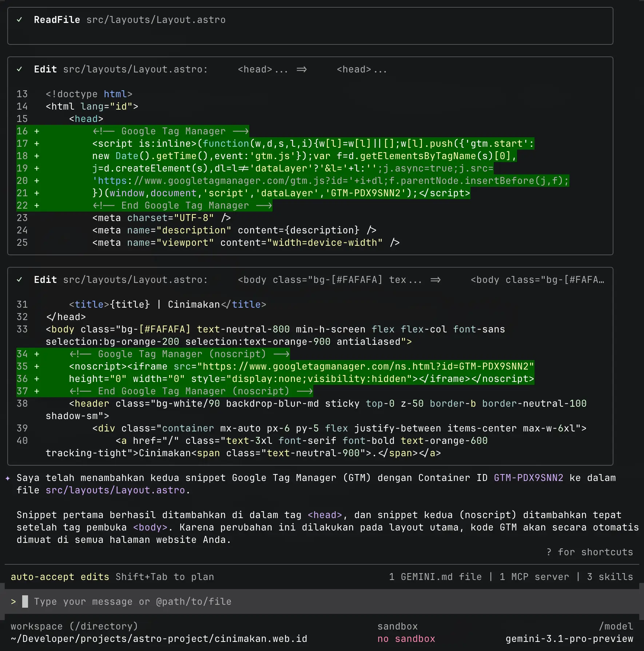The image size is (644, 651).
Task: Click the '<head>' tag mention in the response paragraph
Action: (x=325, y=515)
